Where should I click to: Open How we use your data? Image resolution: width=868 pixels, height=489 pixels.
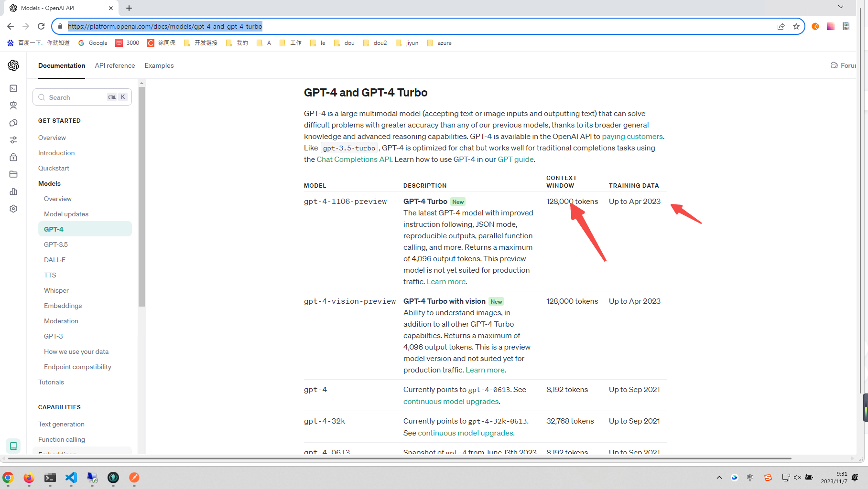[x=76, y=351]
